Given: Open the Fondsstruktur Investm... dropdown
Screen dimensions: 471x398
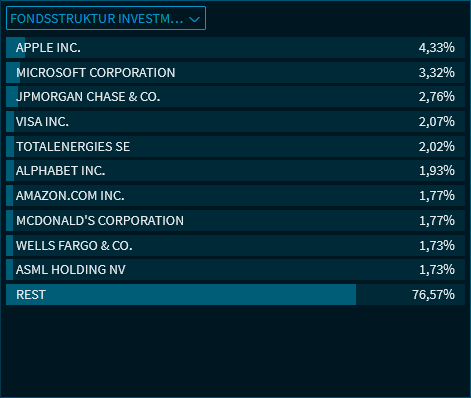Looking at the screenshot, I should [x=106, y=18].
